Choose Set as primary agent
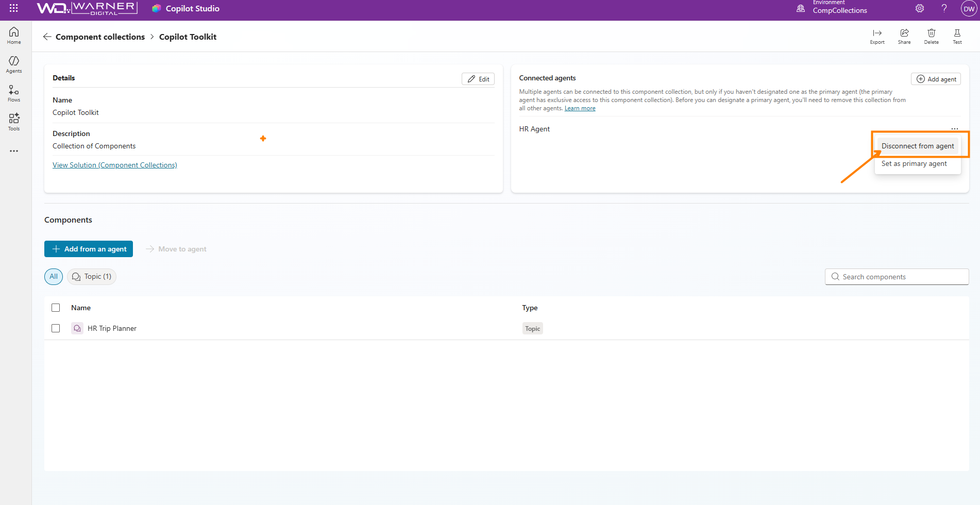The image size is (980, 505). tap(914, 163)
